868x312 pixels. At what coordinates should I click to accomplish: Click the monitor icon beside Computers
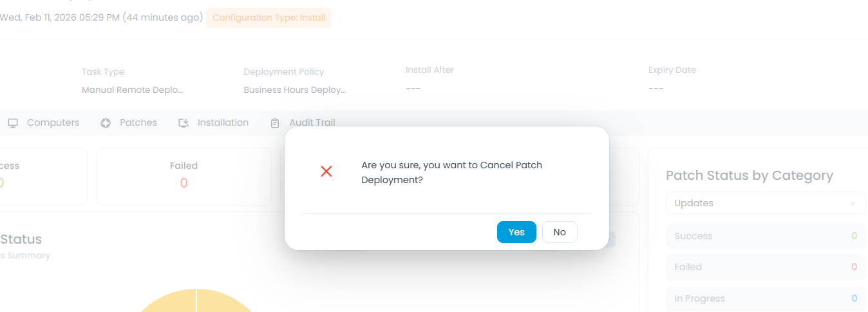(13, 122)
